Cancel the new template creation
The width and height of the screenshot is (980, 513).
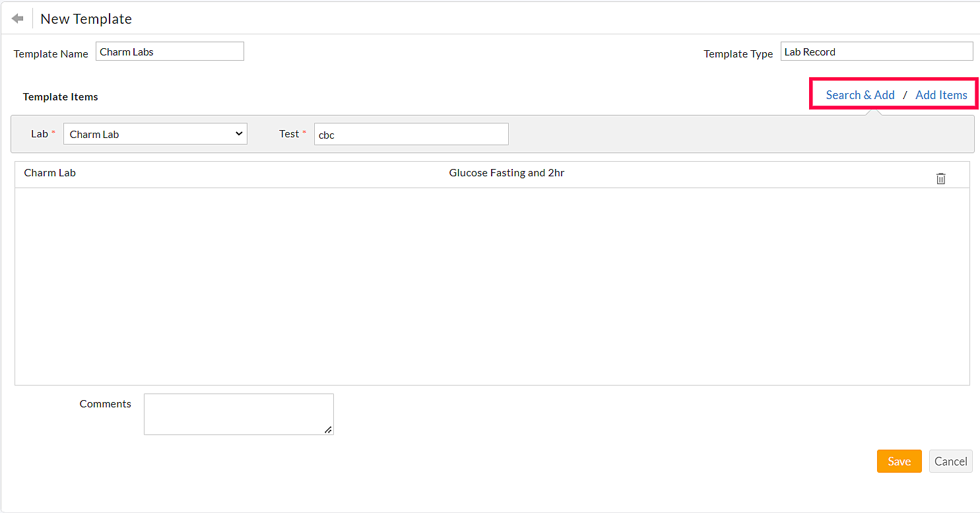[x=950, y=461]
